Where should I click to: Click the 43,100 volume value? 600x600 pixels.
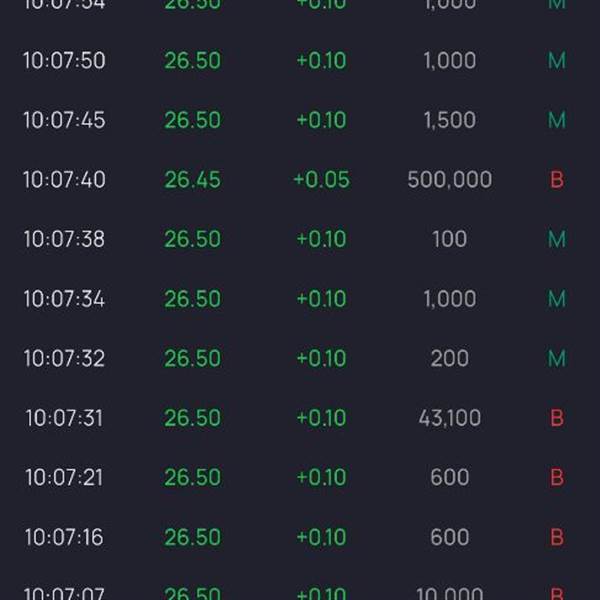(x=450, y=417)
